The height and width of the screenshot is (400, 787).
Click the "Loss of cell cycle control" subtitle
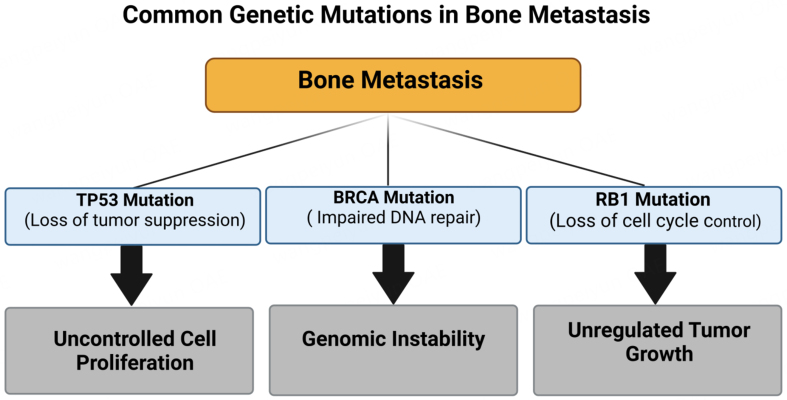654,220
